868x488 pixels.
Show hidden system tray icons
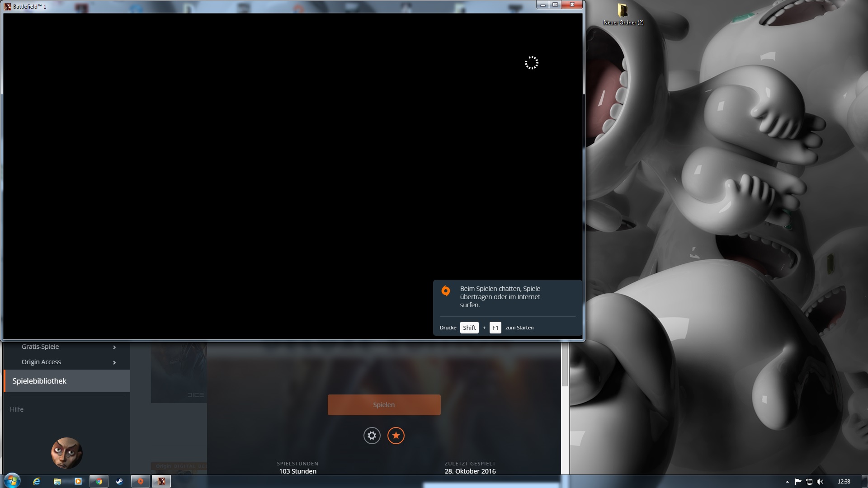point(787,482)
